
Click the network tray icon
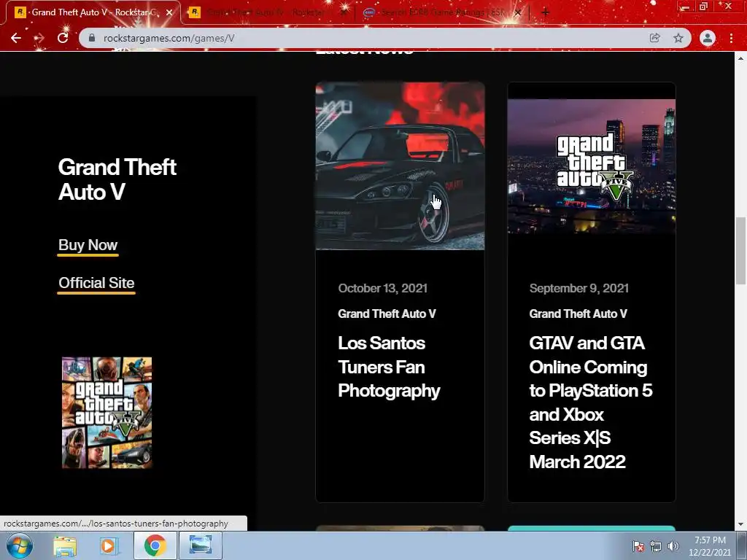click(656, 546)
